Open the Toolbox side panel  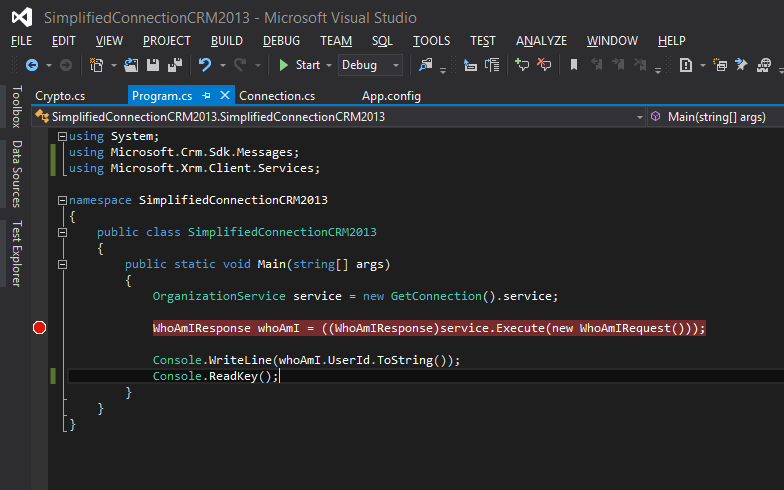16,107
